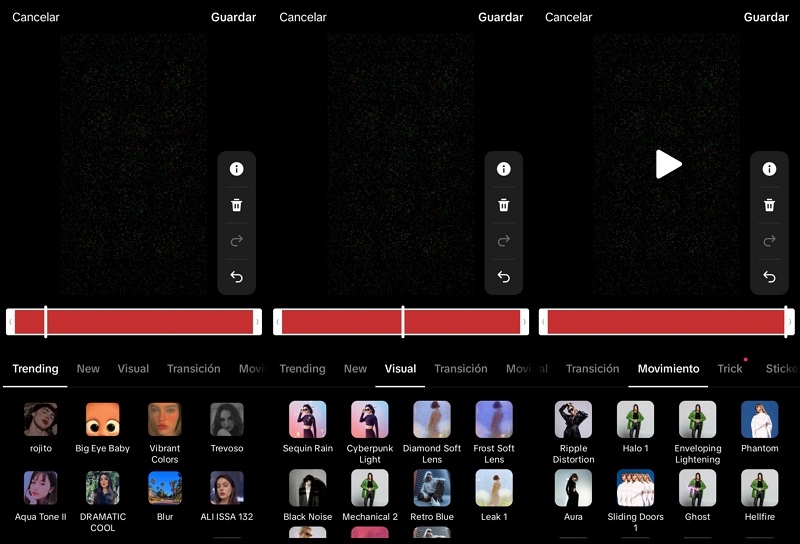
Task: Select the Vibrant Colors effect thumbnail
Action: 165,420
